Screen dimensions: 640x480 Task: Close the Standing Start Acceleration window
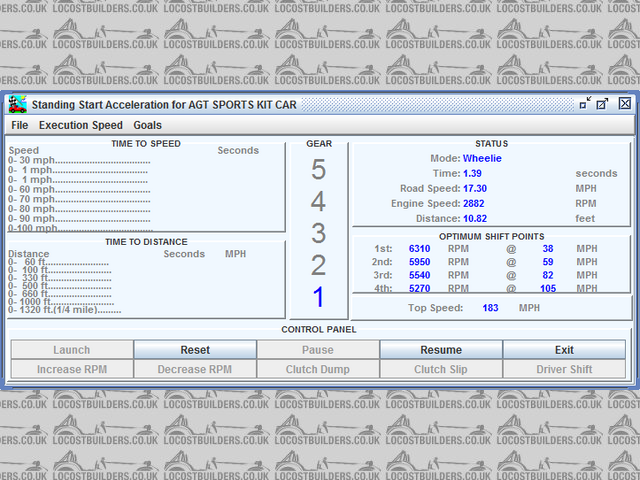624,104
